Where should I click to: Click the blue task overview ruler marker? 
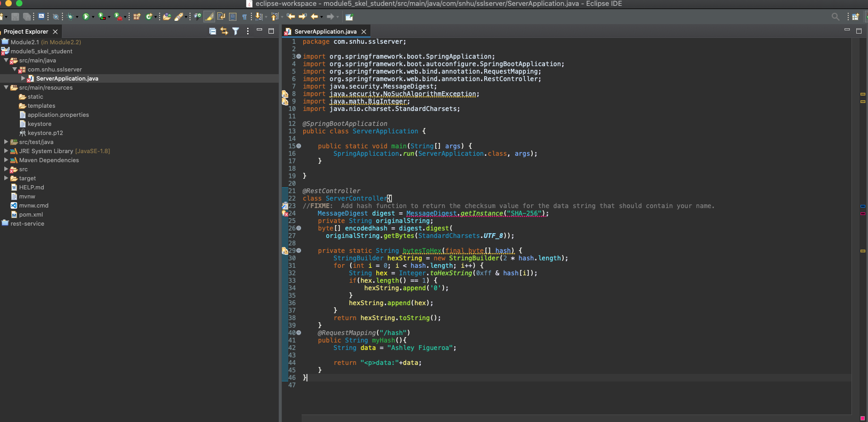[x=863, y=206]
